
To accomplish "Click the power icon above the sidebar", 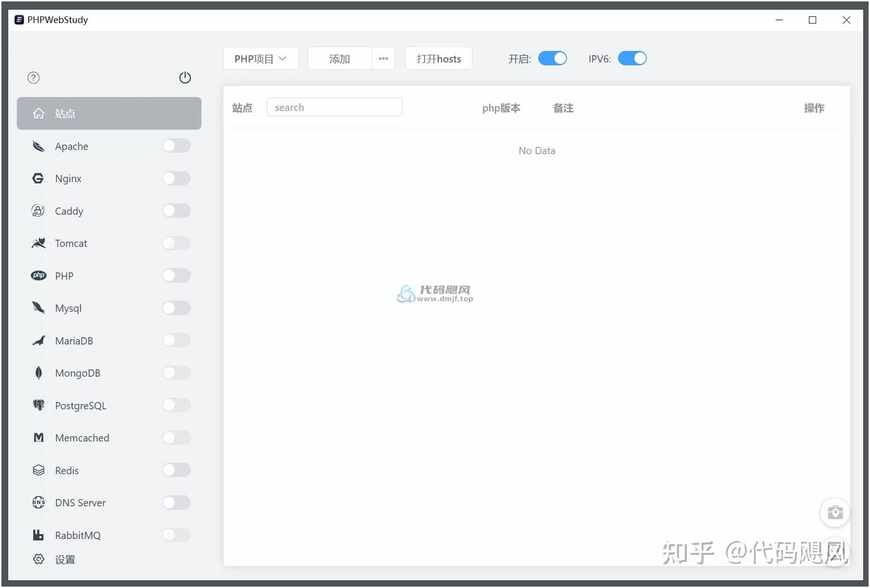I will tap(185, 77).
